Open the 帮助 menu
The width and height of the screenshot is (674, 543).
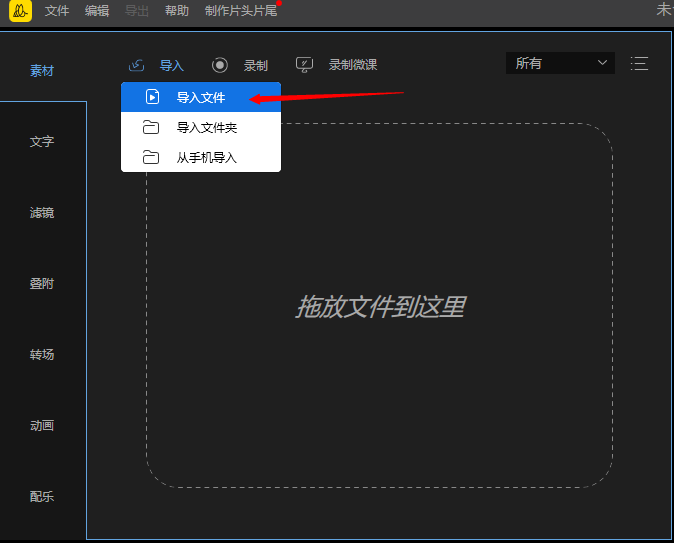coord(177,11)
